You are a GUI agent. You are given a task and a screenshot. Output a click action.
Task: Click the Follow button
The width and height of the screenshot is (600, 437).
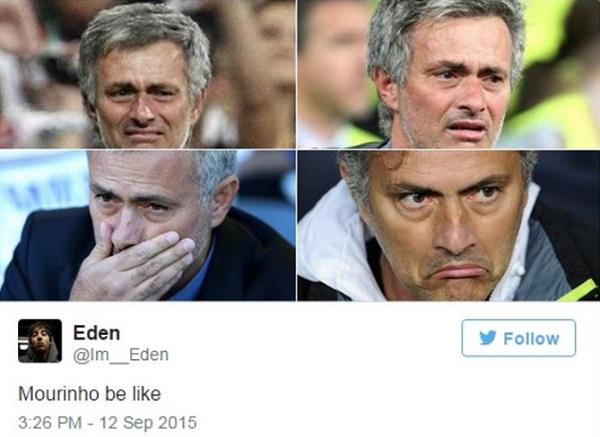[518, 338]
